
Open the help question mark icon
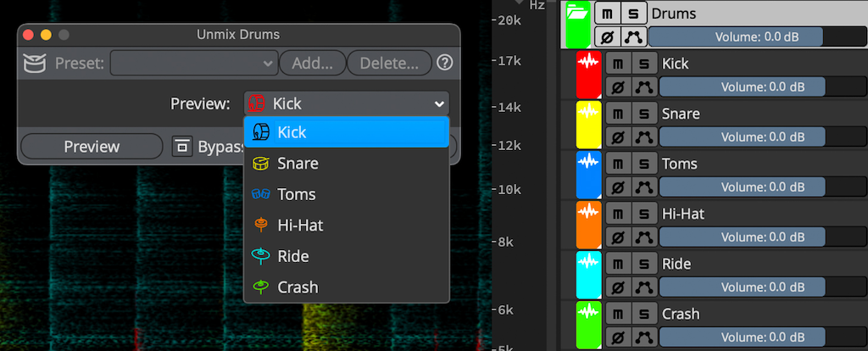coord(444,63)
